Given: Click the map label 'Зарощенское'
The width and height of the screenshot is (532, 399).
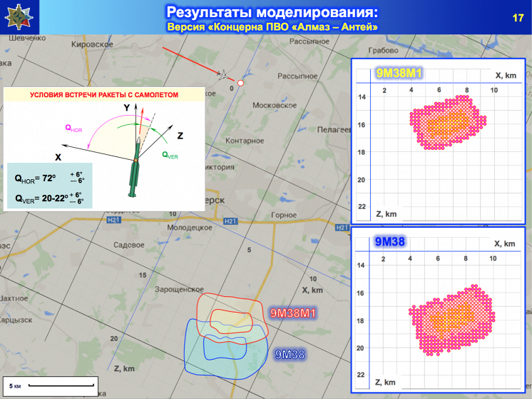Looking at the screenshot, I should [179, 289].
